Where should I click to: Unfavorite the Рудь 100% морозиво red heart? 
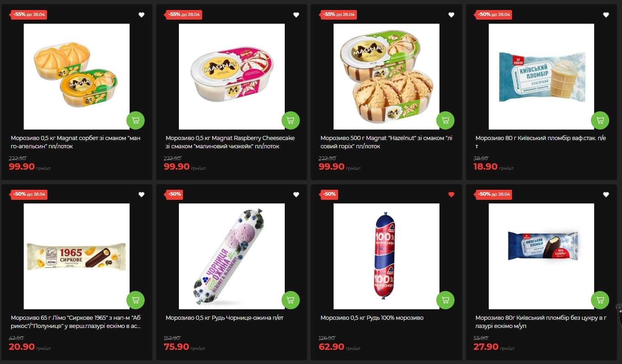pos(451,194)
